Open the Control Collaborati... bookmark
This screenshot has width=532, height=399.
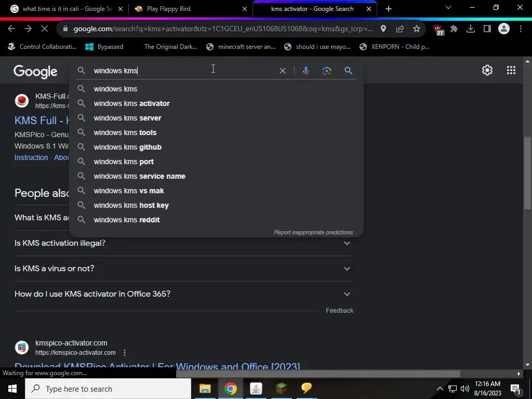tap(42, 47)
